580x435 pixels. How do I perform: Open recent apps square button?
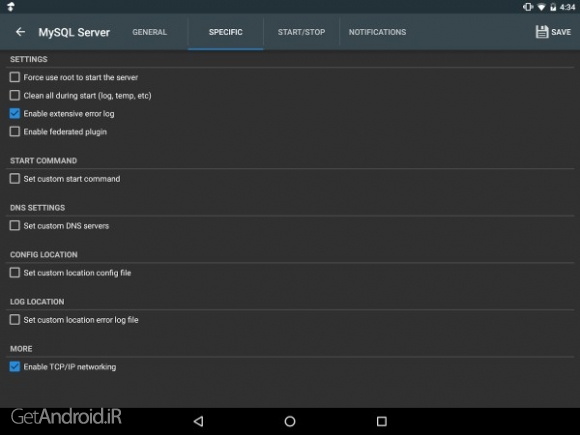(381, 421)
